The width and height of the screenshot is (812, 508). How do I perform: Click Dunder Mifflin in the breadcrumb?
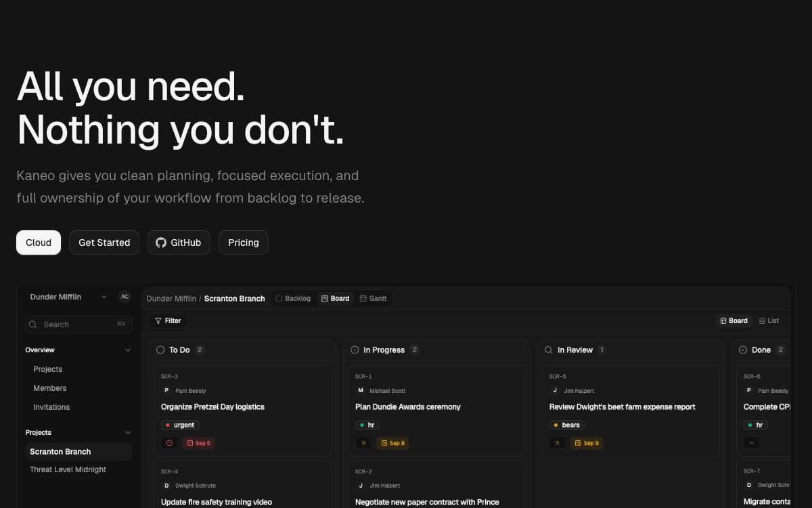pyautogui.click(x=171, y=298)
